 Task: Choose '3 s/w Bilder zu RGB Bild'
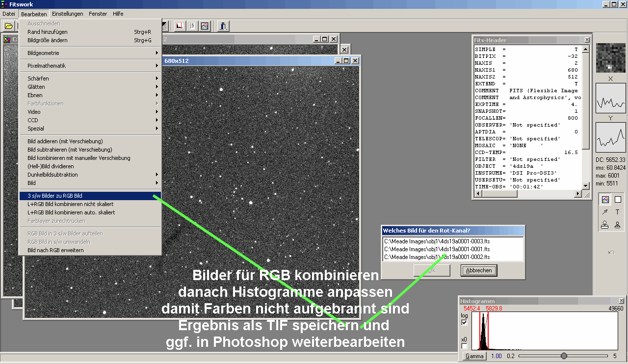click(91, 196)
